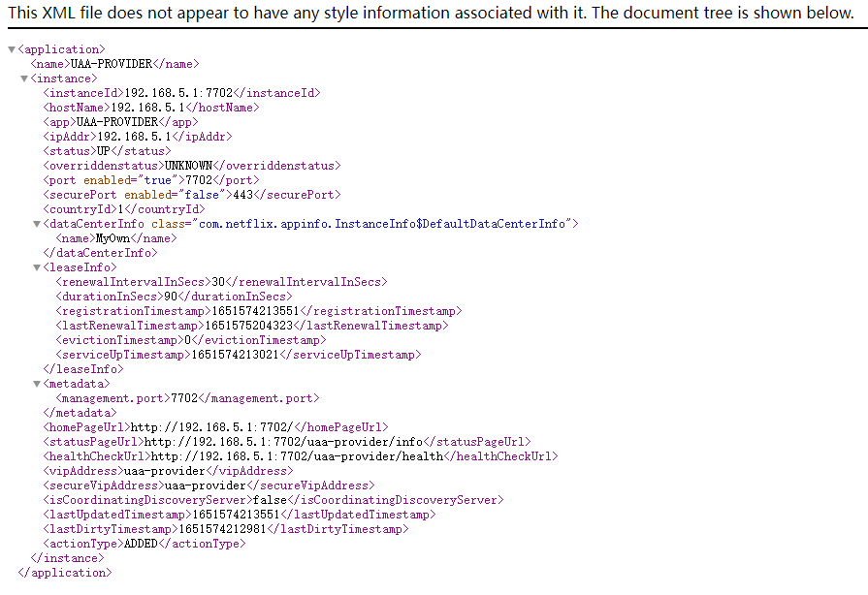Viewport: 868px width, 595px height.
Task: Click the registrationTimestamp value 1651574213551
Action: [255, 311]
